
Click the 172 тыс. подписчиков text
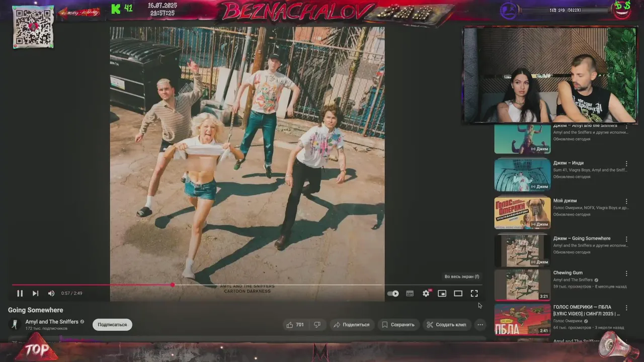click(46, 329)
